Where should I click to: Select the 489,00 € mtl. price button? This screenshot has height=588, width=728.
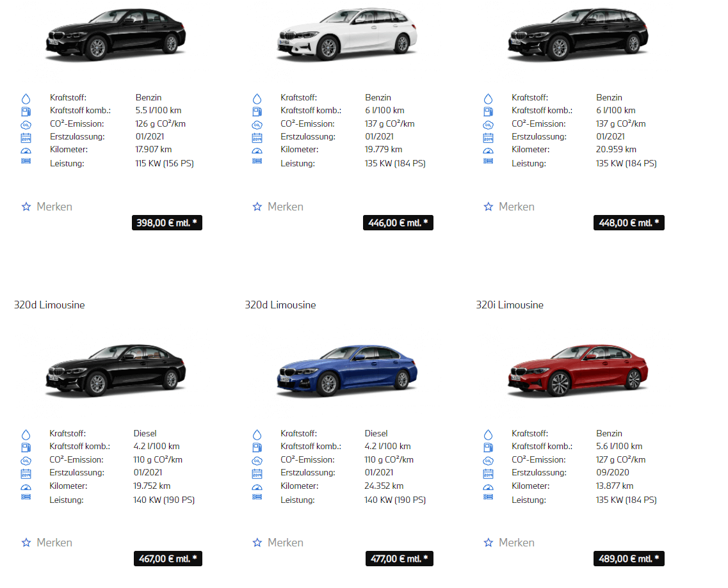(x=629, y=559)
